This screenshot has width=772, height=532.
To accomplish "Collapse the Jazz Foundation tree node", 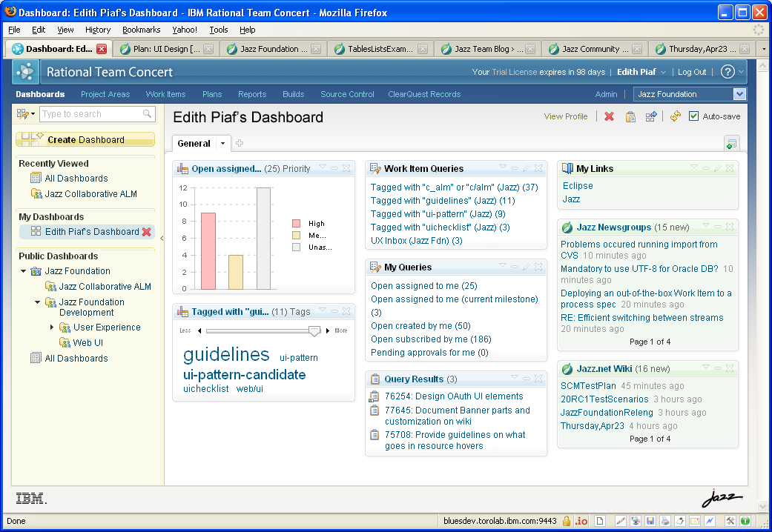I will click(23, 271).
